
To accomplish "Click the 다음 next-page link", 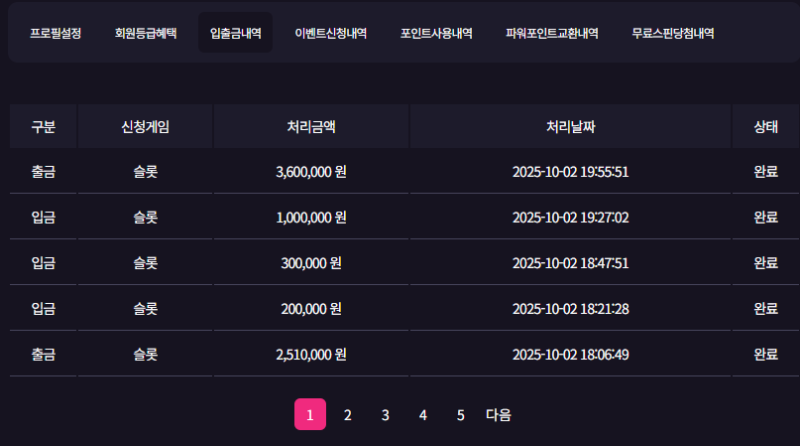I will [498, 415].
